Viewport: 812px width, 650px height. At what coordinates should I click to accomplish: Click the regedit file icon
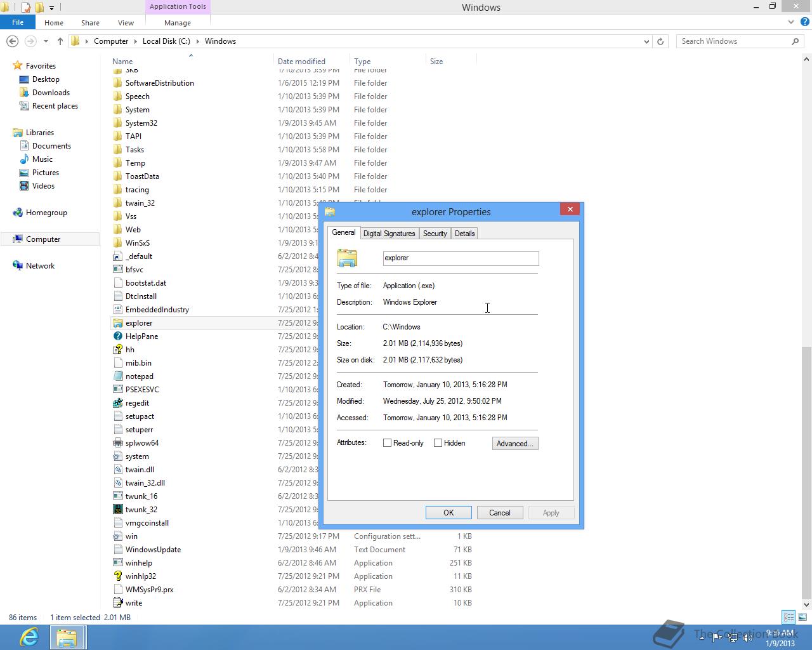117,403
